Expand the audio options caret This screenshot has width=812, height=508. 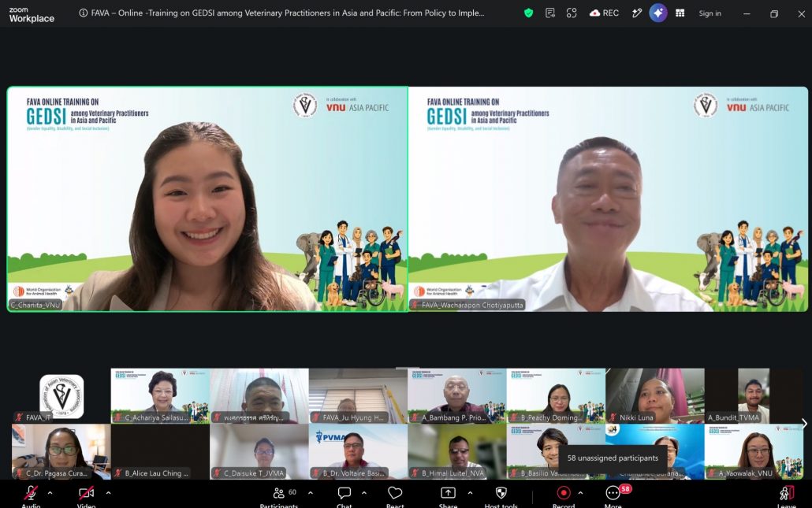[x=50, y=493]
